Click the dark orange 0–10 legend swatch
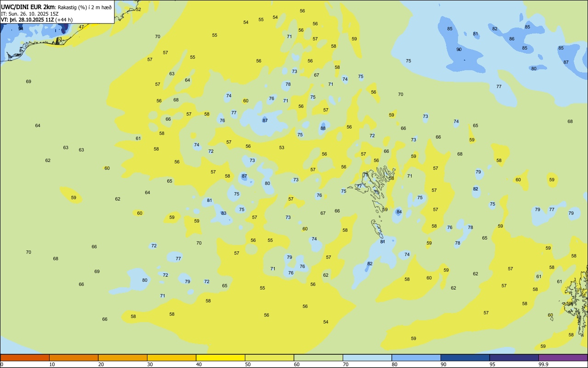 (x=25, y=357)
